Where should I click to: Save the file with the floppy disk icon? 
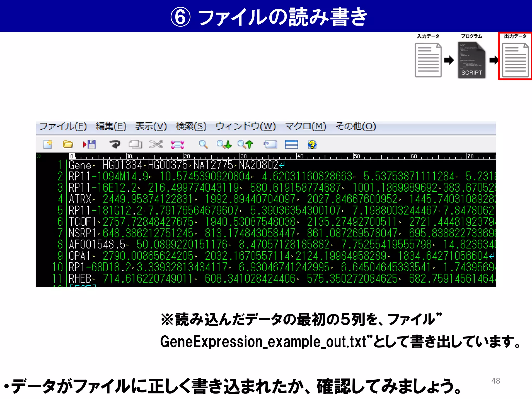(89, 144)
